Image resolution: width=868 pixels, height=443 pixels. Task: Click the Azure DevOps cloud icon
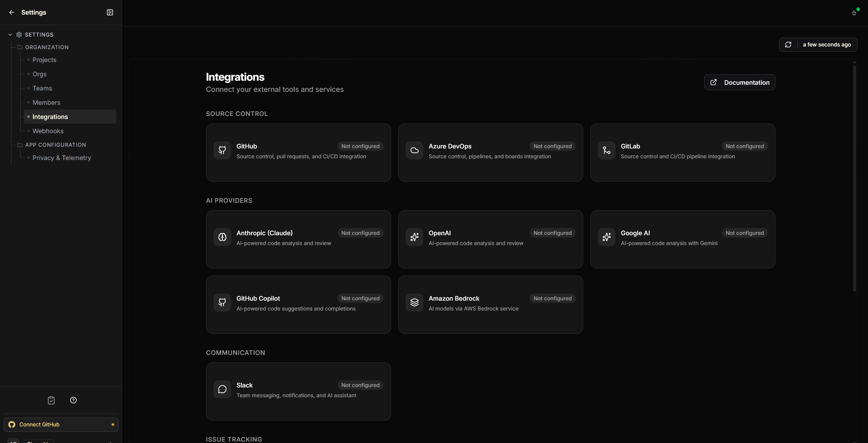pos(414,150)
